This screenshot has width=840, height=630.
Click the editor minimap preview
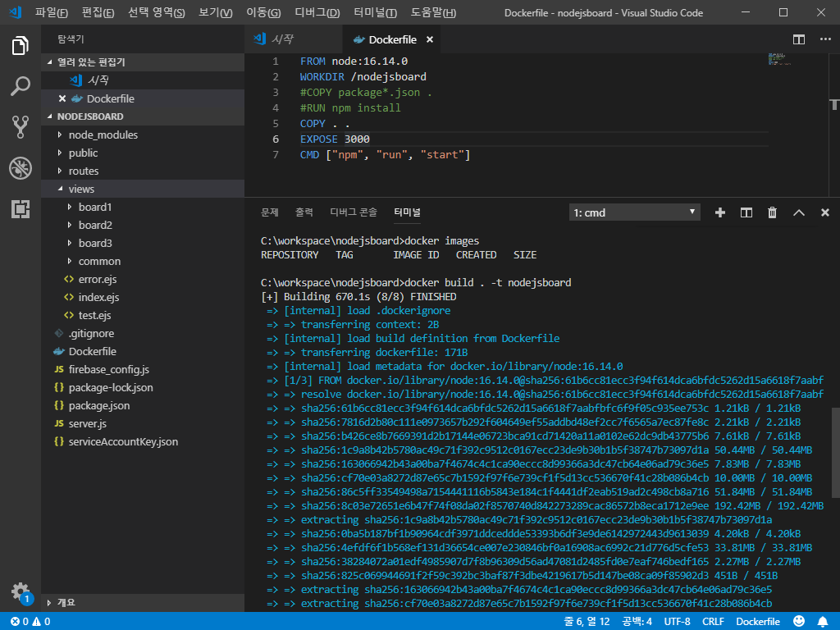coord(779,59)
